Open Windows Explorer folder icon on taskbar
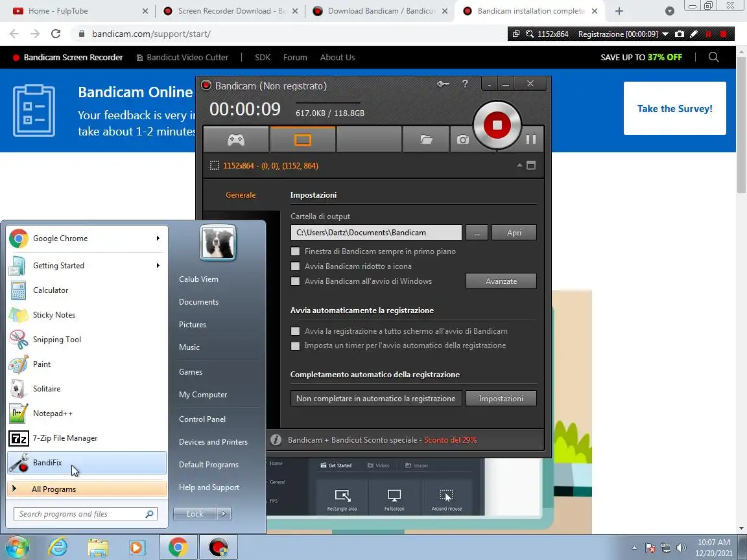 click(x=98, y=548)
